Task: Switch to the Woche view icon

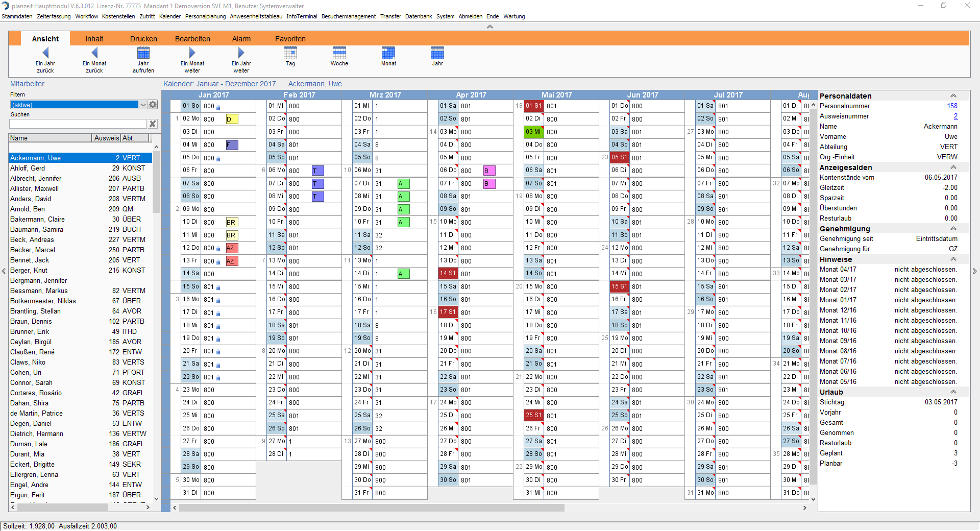Action: [339, 53]
